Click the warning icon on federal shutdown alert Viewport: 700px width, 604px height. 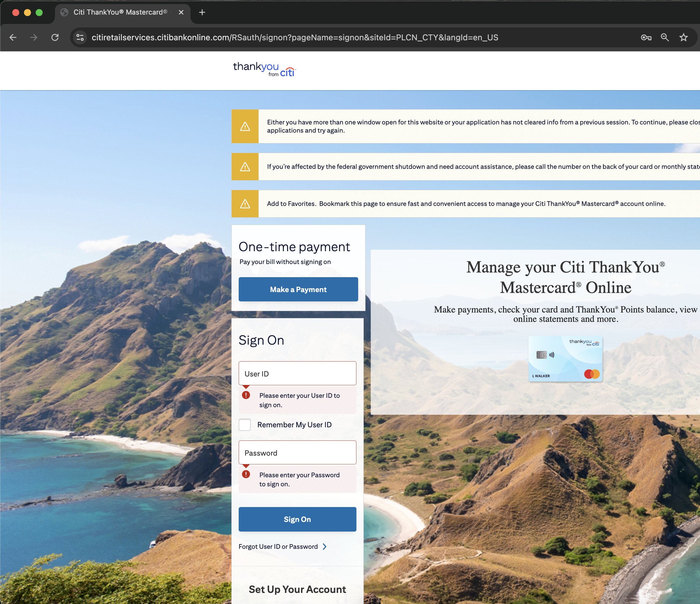pyautogui.click(x=245, y=167)
